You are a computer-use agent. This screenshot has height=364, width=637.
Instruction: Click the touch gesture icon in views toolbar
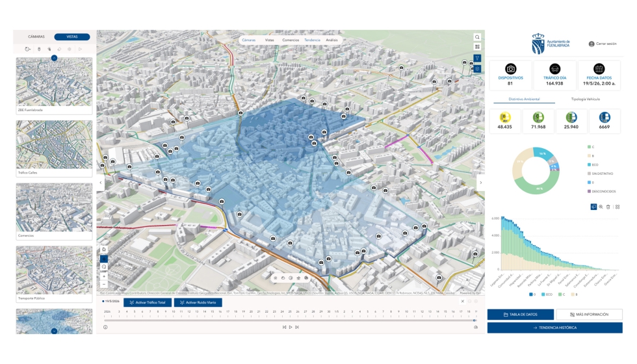(x=49, y=49)
